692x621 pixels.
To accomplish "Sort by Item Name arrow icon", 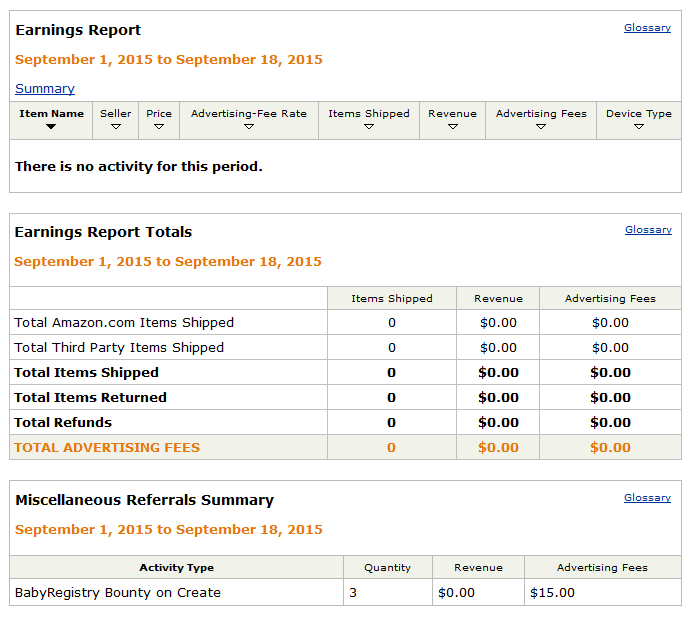I will coord(51,127).
